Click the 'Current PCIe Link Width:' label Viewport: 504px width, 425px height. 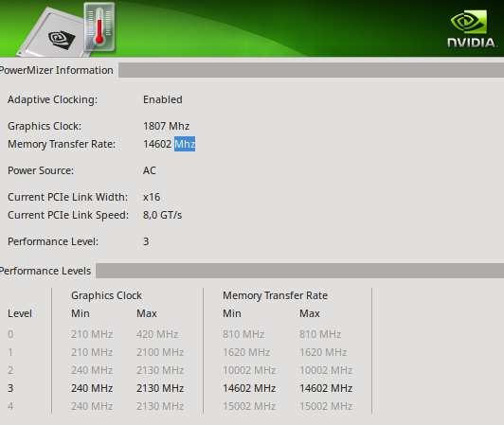coord(67,197)
